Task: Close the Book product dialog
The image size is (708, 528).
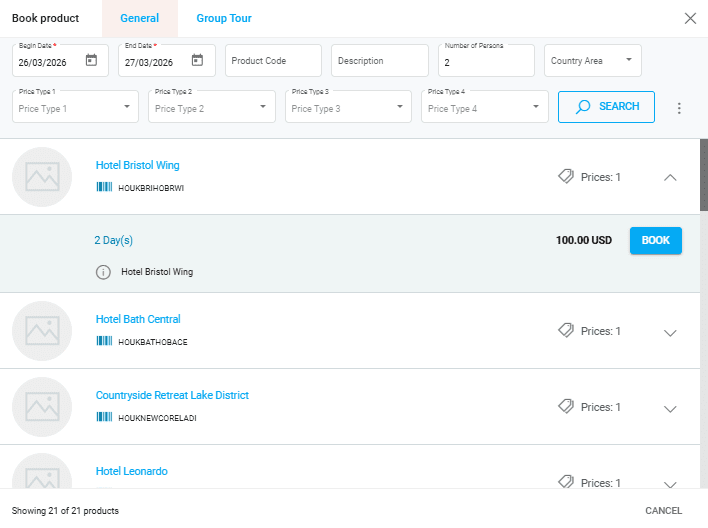Action: click(690, 18)
